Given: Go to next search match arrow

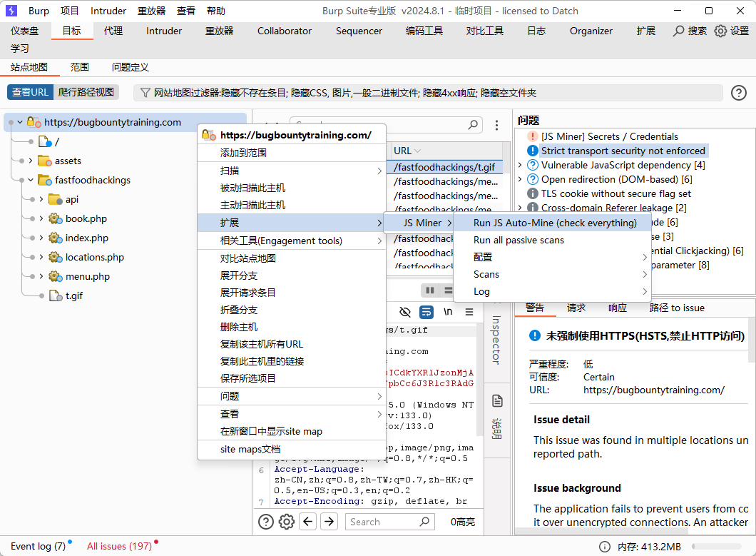Looking at the screenshot, I should coord(329,522).
